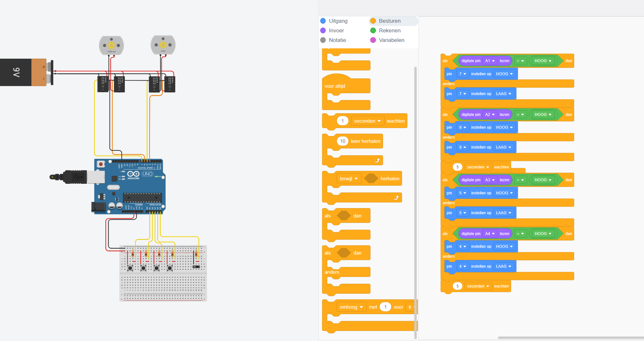Select the right DC motor
644x341 pixels.
pos(163,45)
